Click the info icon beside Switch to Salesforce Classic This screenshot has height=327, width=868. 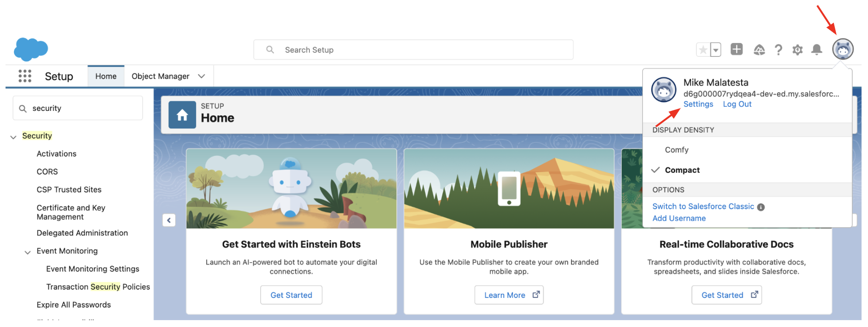click(761, 207)
